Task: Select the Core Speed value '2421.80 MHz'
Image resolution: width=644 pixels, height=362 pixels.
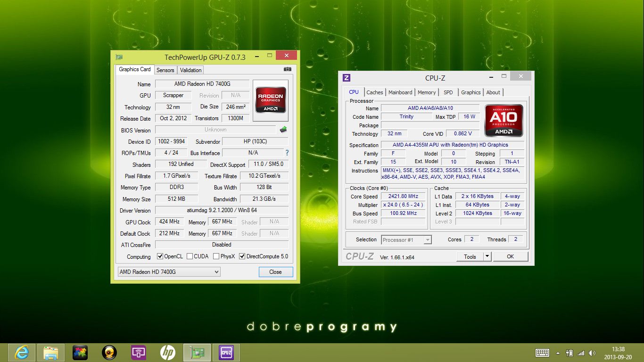Action: (x=403, y=196)
